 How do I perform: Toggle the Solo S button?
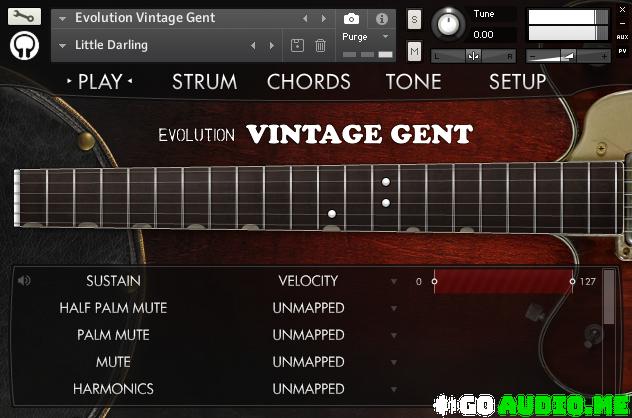click(414, 19)
